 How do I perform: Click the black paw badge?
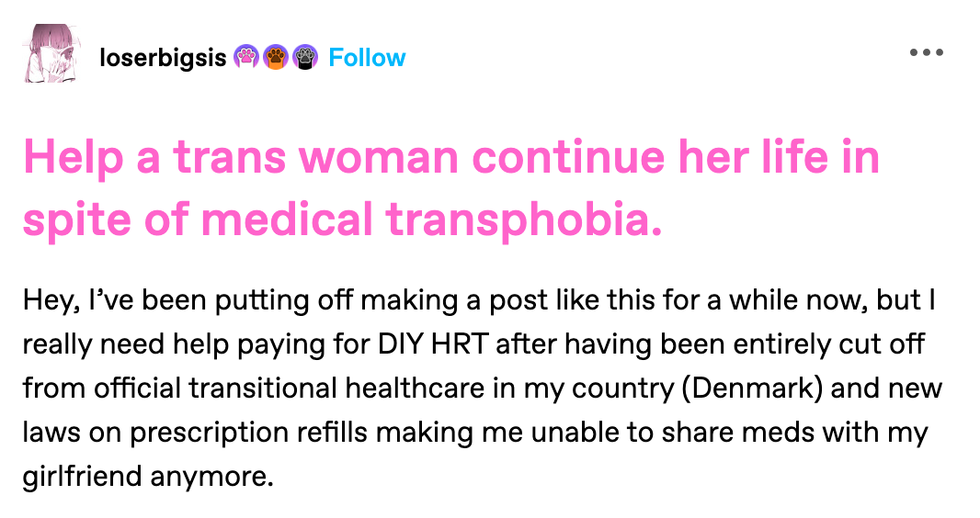[304, 58]
